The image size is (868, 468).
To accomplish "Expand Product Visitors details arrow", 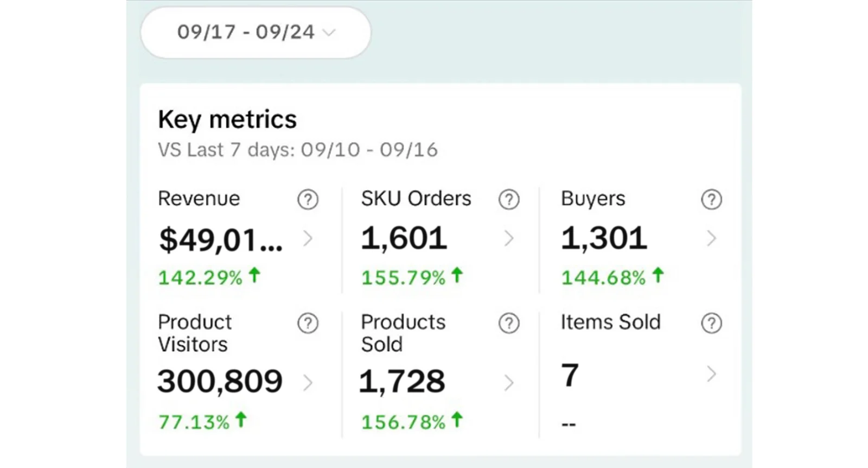I will coord(308,383).
